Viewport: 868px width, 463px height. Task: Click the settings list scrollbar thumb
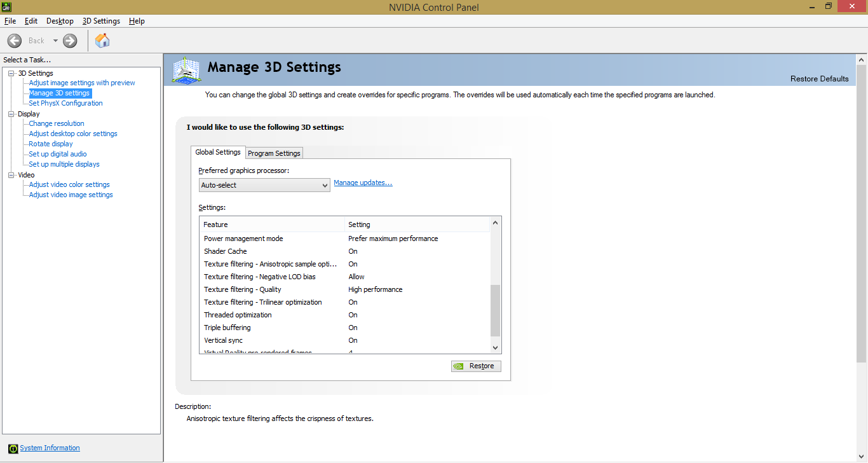tap(496, 310)
